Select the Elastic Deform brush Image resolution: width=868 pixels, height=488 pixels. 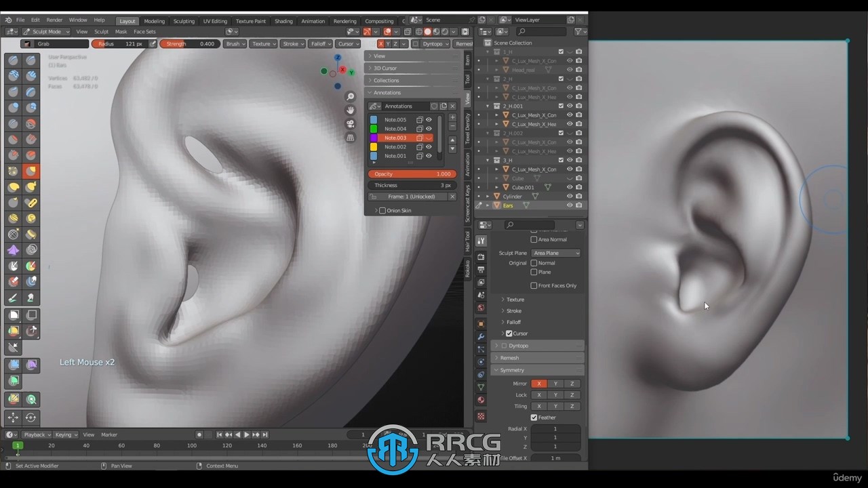click(x=14, y=187)
